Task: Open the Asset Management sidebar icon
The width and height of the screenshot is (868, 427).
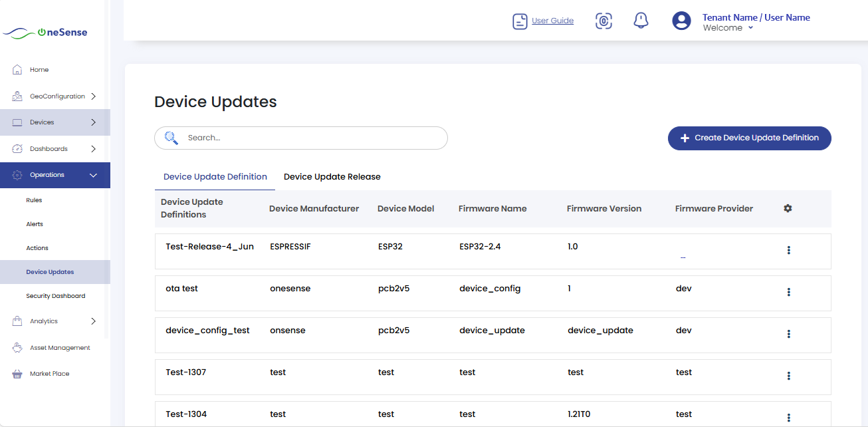Action: pos(16,347)
